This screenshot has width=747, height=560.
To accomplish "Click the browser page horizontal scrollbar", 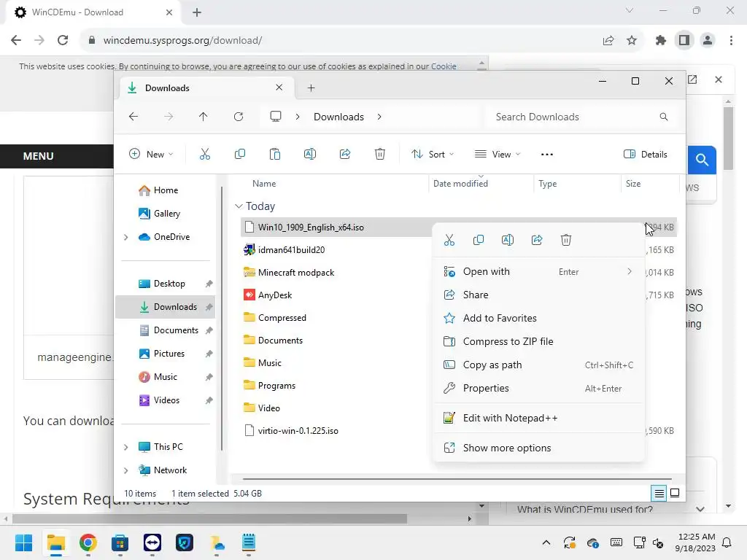I will point(209,518).
